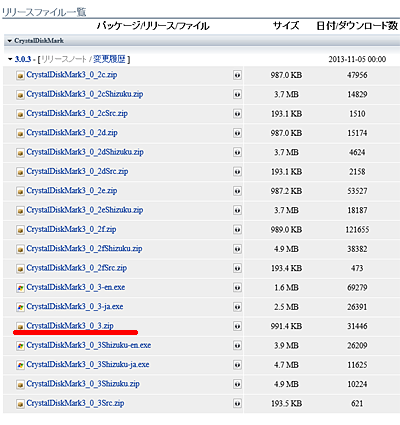Download CrystalDiskMark3_0_3.zip
This screenshot has height=425, width=400.
coord(70,326)
